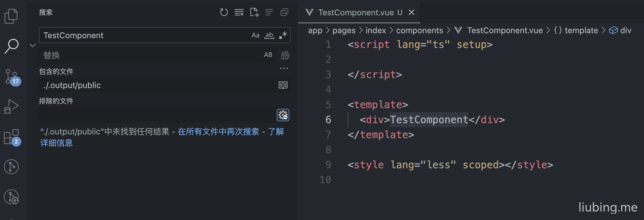Collapse the replace field with the chevron
Viewport: 644px width, 220px height.
33,45
